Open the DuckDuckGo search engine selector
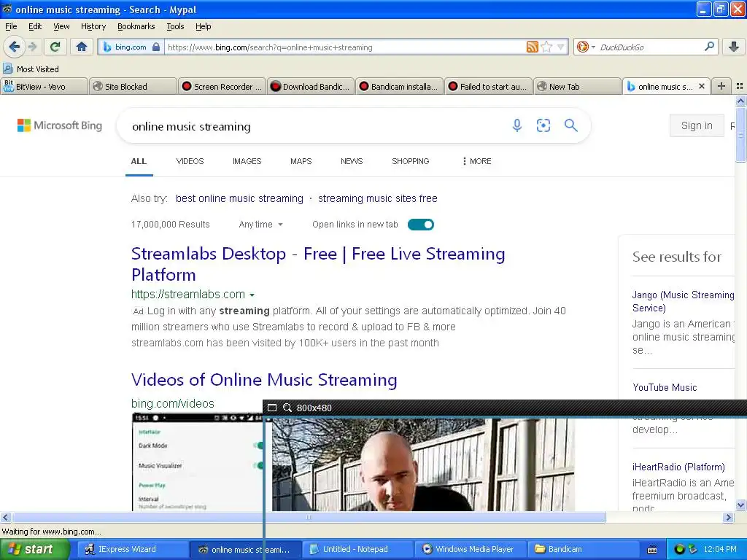 [x=585, y=47]
